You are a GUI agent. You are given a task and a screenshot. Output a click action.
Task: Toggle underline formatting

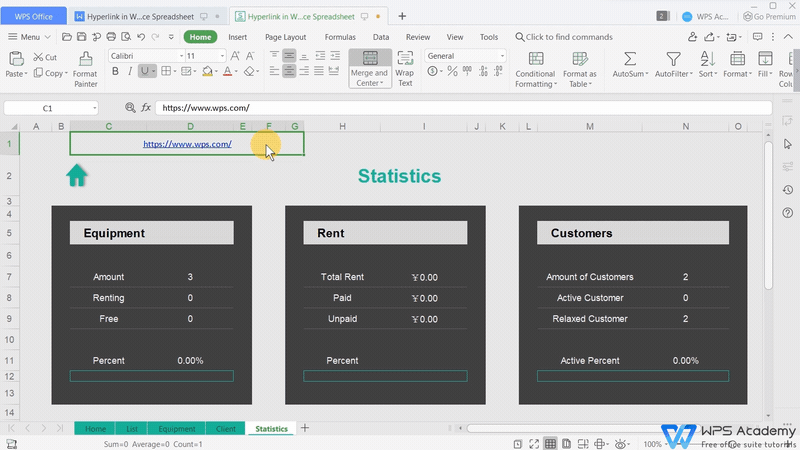pos(147,72)
